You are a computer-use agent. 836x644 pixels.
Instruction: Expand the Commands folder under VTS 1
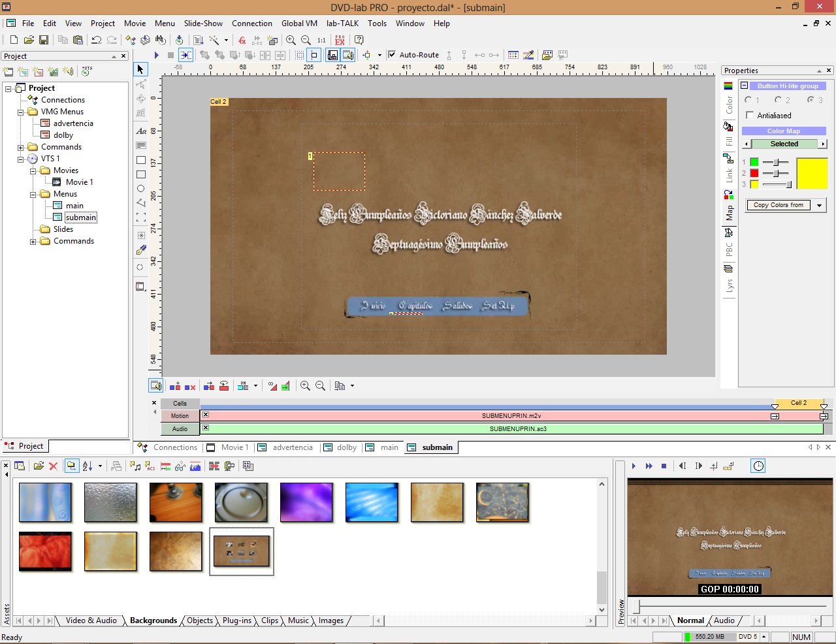(33, 242)
